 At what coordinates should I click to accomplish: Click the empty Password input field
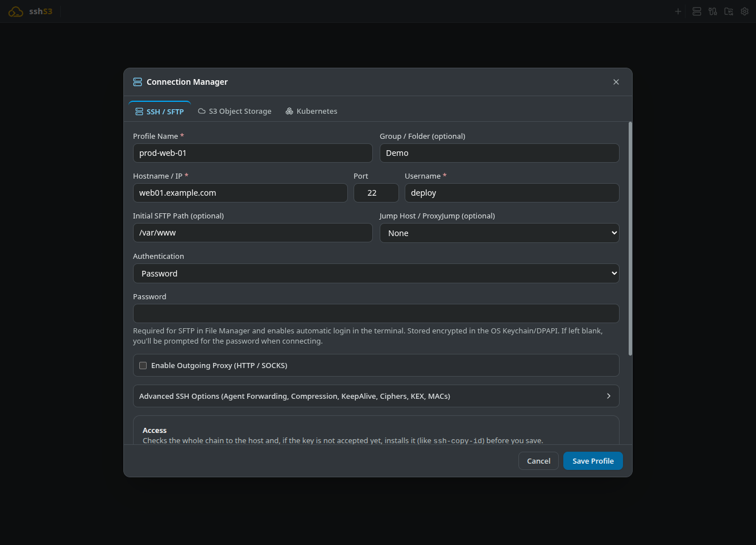coord(376,313)
